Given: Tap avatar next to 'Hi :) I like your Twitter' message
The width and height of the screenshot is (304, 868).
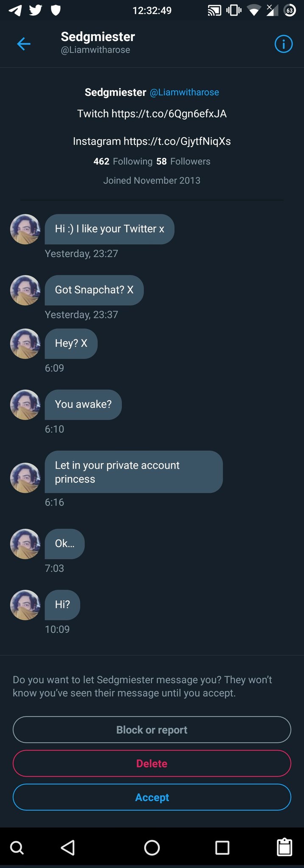Looking at the screenshot, I should pos(25,229).
